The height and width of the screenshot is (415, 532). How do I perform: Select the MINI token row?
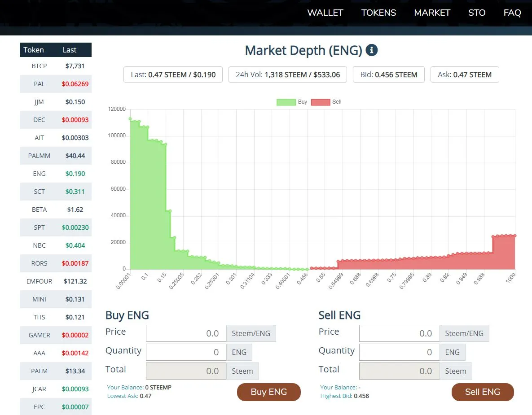point(56,299)
